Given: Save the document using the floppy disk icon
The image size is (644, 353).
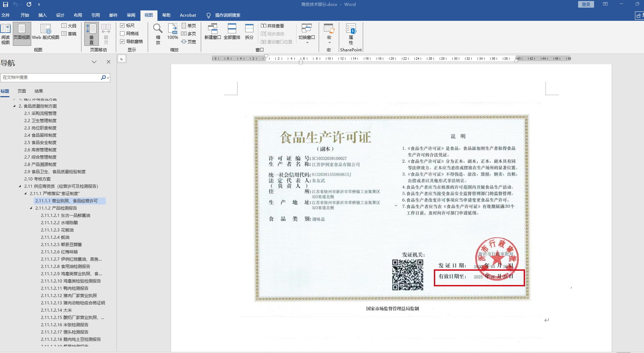Looking at the screenshot, I should 6,5.
